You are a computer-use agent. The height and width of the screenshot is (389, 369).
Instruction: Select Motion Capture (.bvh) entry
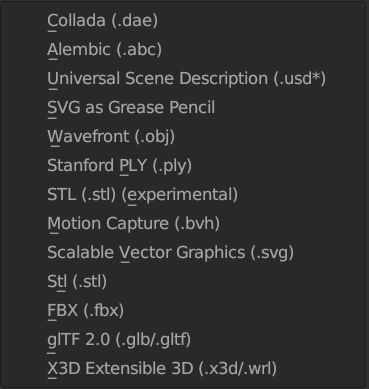point(183,224)
